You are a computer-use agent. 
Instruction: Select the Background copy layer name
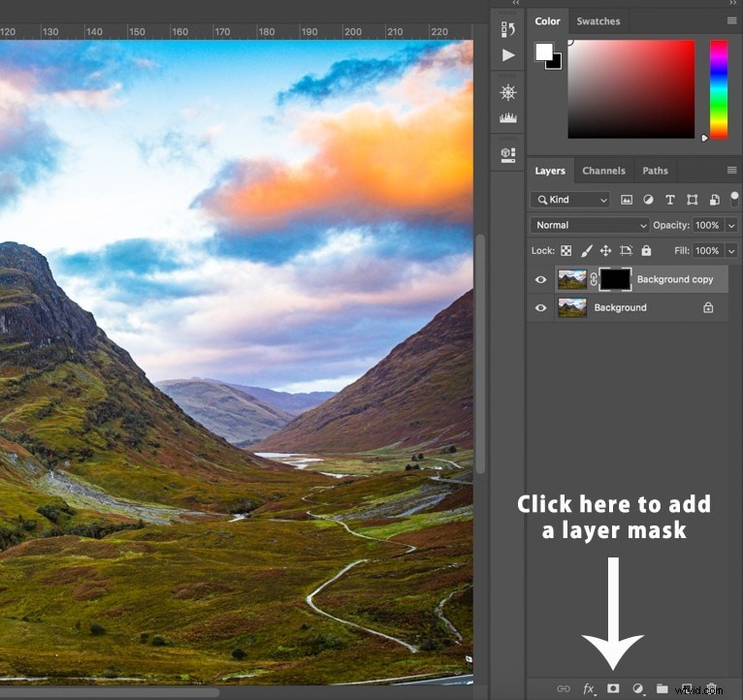(675, 279)
